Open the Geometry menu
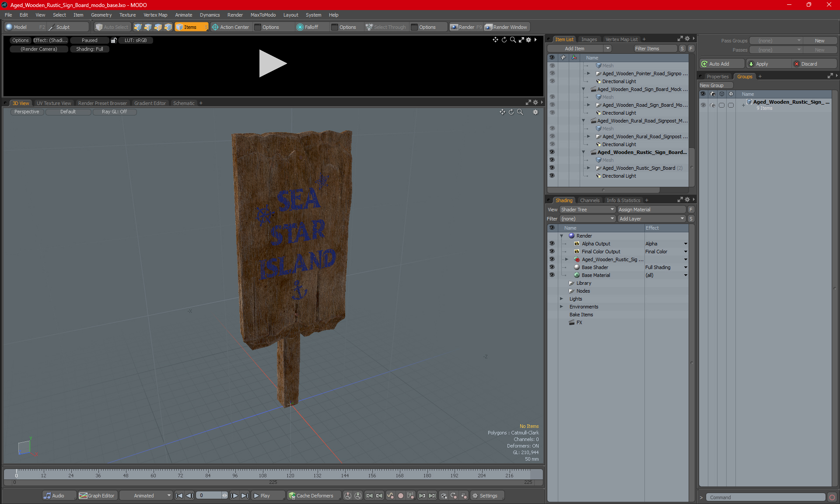This screenshot has height=504, width=840. tap(101, 15)
